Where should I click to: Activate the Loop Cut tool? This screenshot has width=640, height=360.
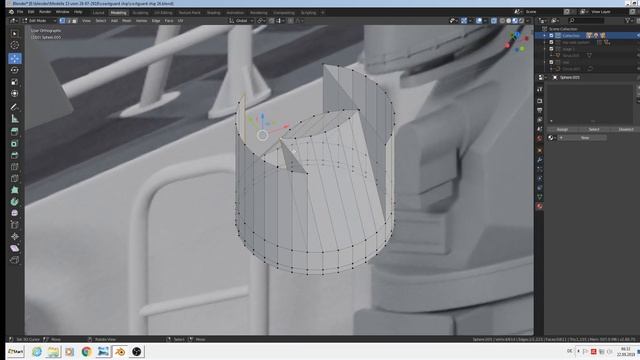[15, 167]
